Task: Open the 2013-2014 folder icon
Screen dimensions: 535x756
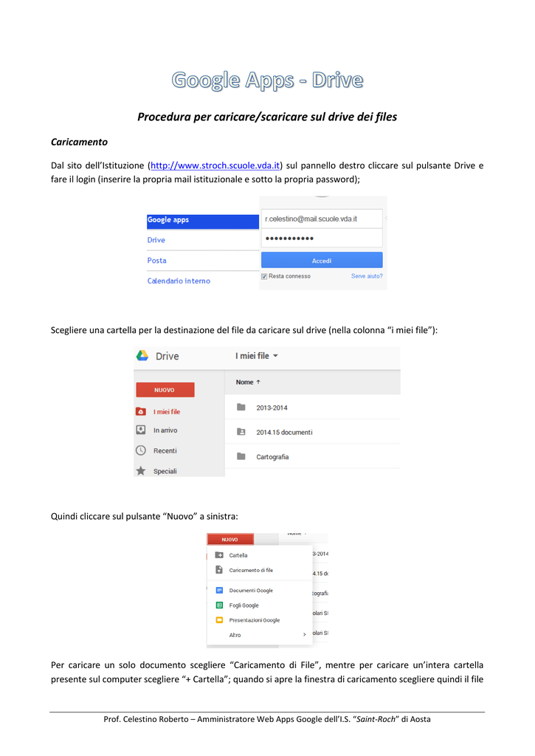Action: [241, 408]
